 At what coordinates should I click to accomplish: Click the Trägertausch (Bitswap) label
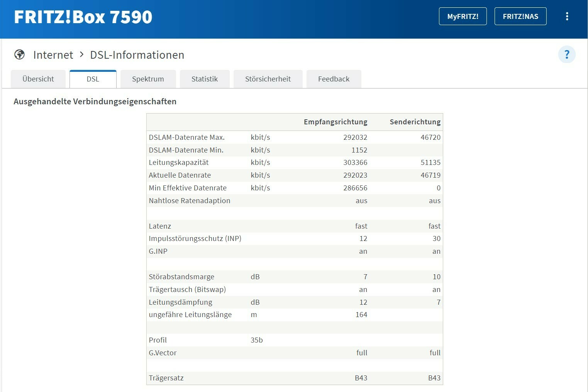(187, 290)
